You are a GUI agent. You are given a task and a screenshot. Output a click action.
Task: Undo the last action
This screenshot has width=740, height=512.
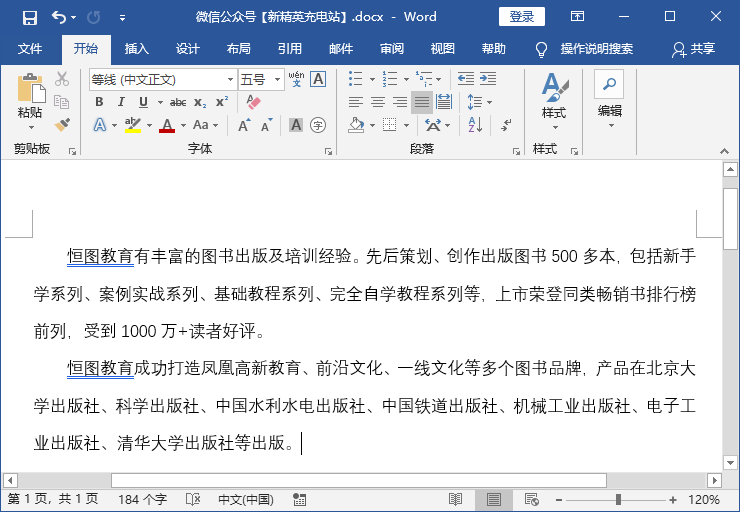(x=59, y=17)
